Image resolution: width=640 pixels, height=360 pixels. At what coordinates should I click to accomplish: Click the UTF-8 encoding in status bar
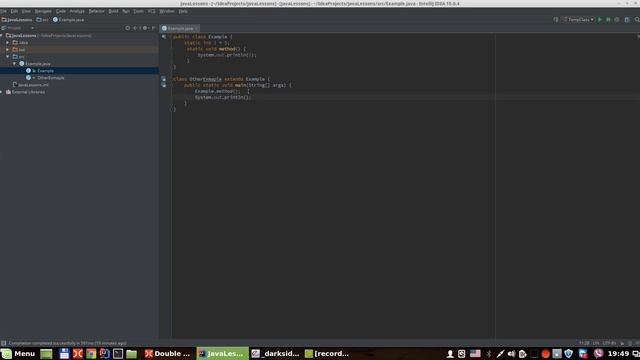pos(609,343)
